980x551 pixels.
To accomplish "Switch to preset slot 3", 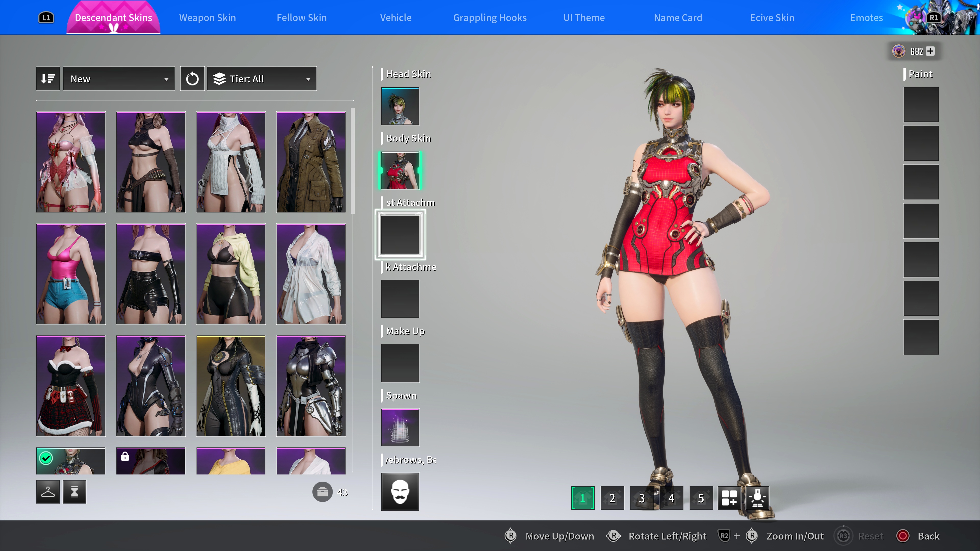I will tap(642, 498).
